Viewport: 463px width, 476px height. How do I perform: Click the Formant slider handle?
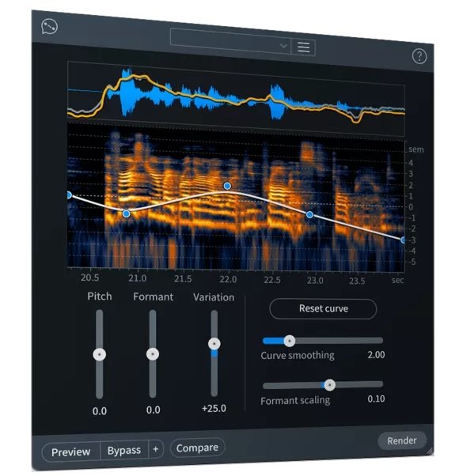[x=153, y=354]
